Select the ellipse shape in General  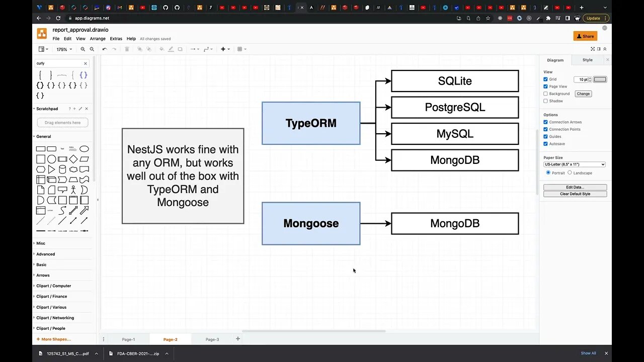pos(84,149)
